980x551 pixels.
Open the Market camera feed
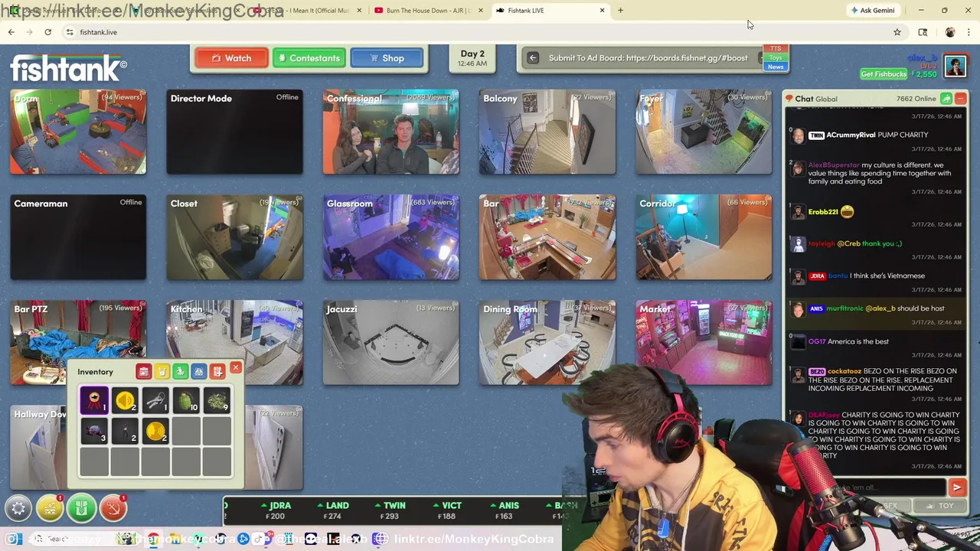pos(704,343)
